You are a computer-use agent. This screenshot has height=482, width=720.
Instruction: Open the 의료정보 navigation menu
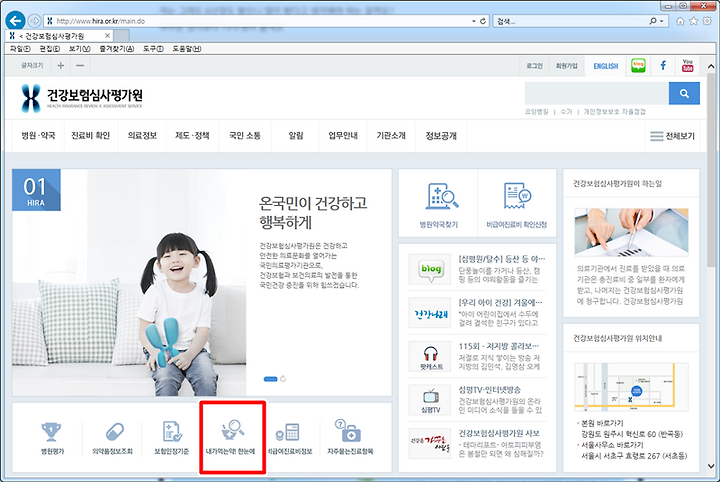(x=142, y=135)
